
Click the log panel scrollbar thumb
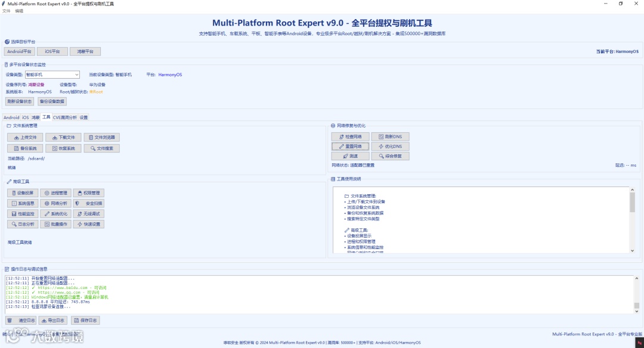pyautogui.click(x=637, y=305)
